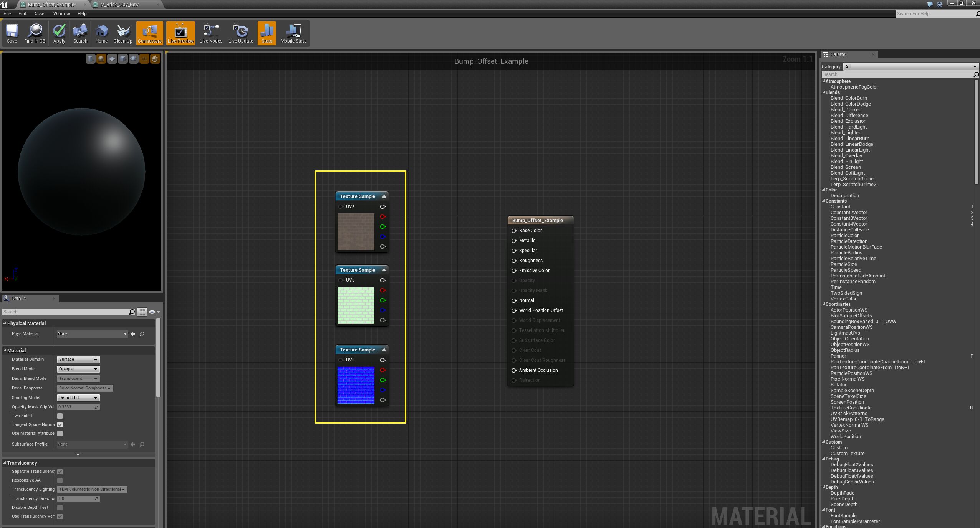The width and height of the screenshot is (980, 528).
Task: Check Use Material Attributes
Action: point(60,433)
